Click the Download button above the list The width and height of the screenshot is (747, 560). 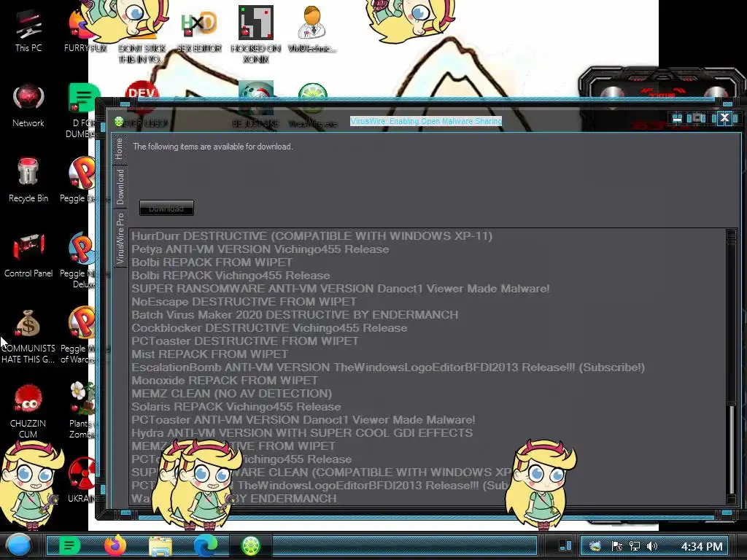point(166,208)
